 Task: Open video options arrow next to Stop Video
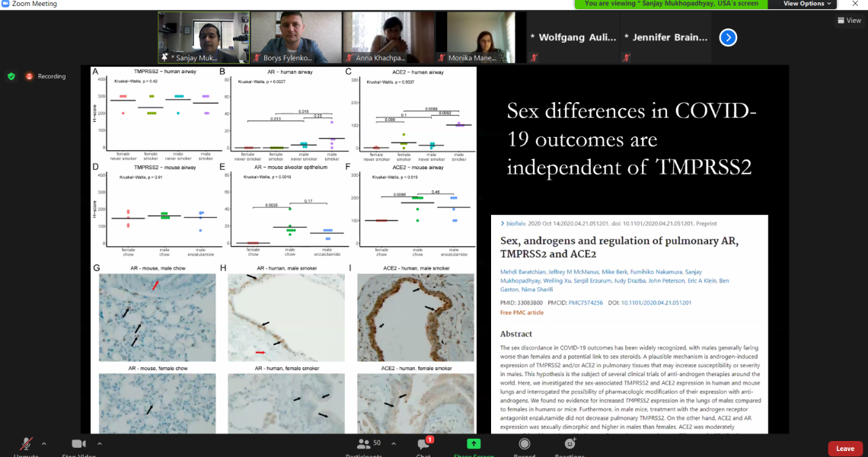coord(100,444)
